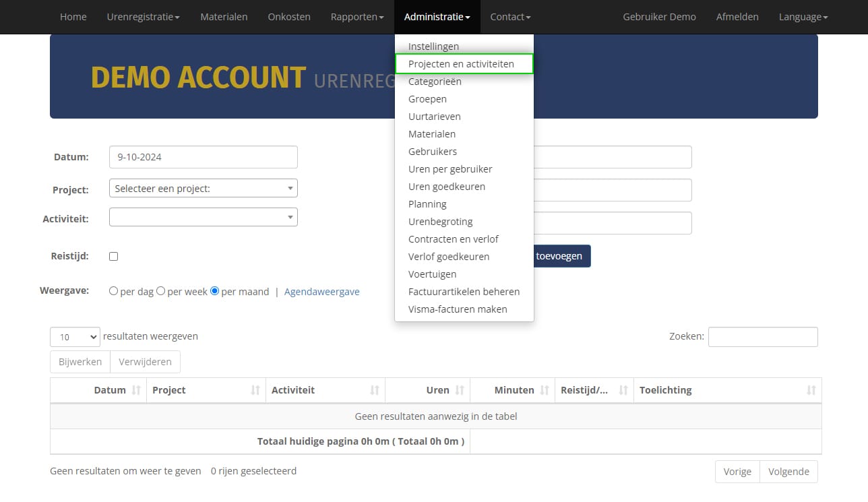
Task: Select the 'per dag' view option
Action: [114, 292]
